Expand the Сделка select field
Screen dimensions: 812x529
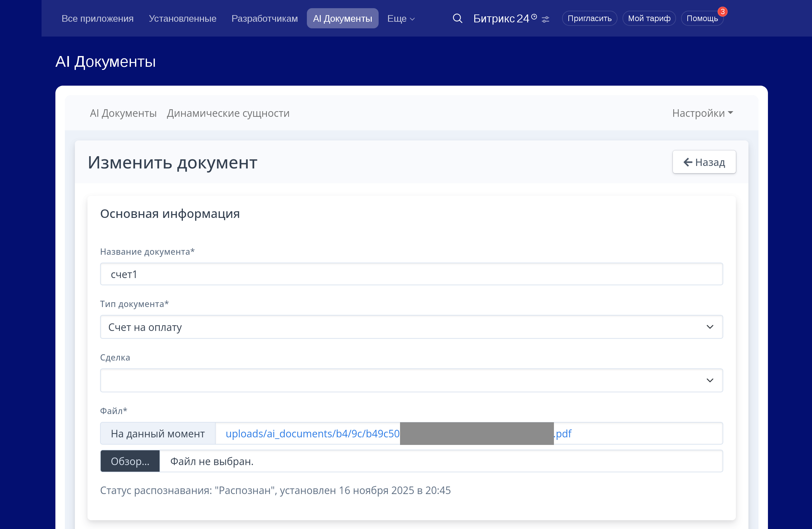pos(411,380)
